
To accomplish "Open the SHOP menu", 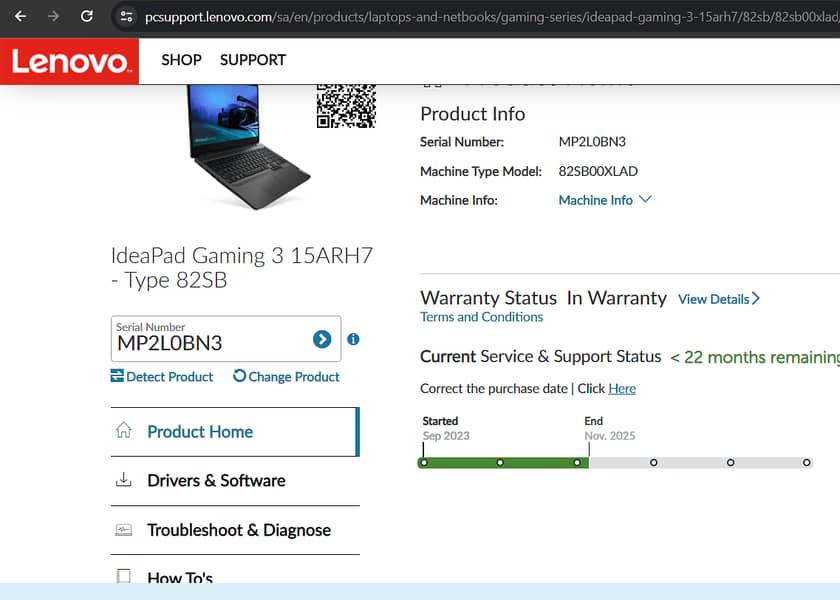I will [x=181, y=60].
